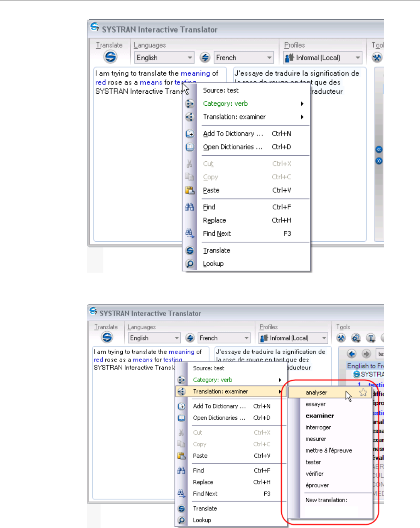This screenshot has height=528, width=420.
Task: Click the Add To Dictionary icon, upper menu
Action: tap(189, 134)
